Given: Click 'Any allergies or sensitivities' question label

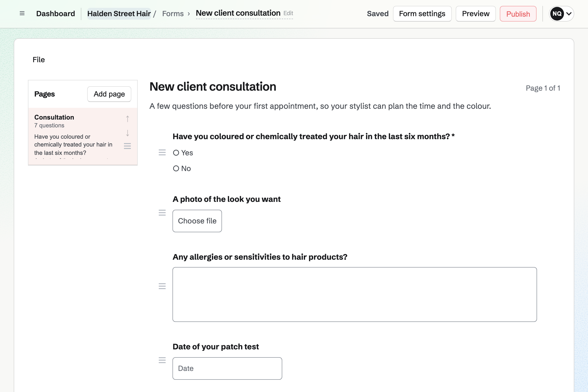Looking at the screenshot, I should pyautogui.click(x=260, y=257).
